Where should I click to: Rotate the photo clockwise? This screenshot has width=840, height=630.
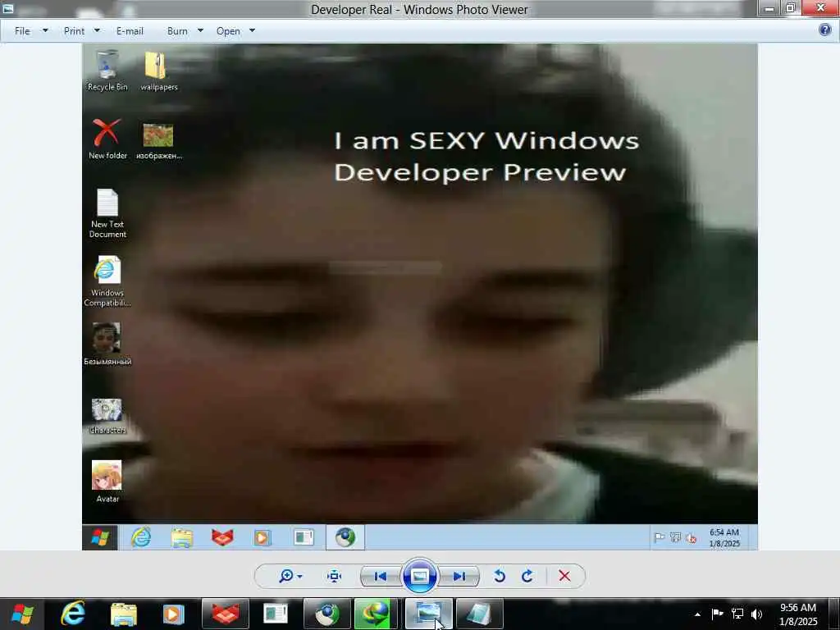[x=527, y=577]
